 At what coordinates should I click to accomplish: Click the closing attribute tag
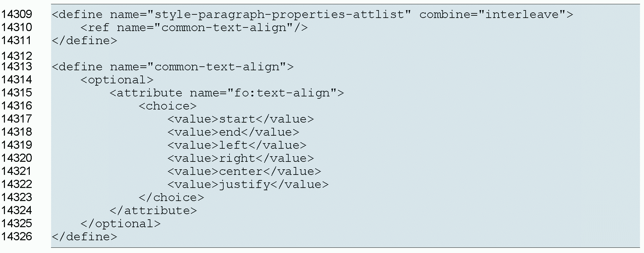click(153, 211)
